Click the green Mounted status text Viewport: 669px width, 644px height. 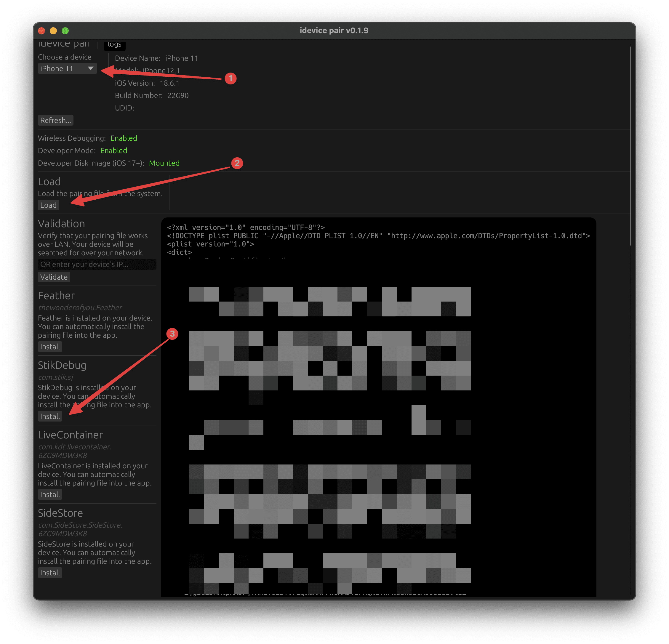(x=164, y=163)
